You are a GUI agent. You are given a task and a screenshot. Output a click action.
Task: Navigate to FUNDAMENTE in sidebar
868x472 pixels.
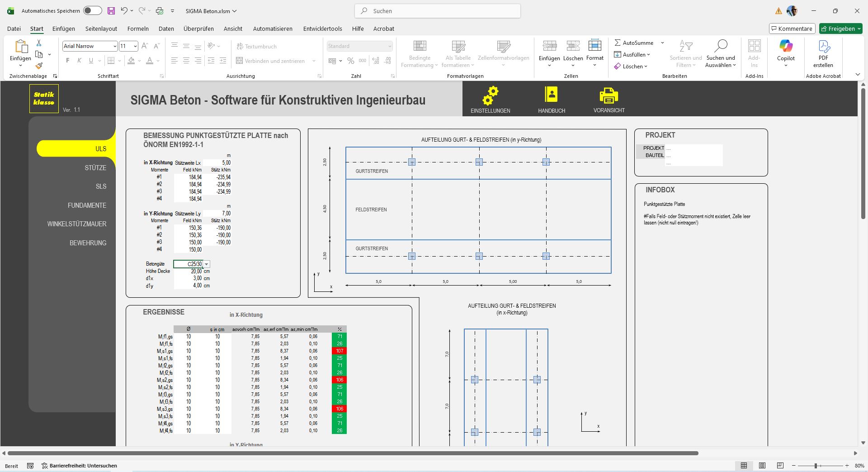click(87, 205)
